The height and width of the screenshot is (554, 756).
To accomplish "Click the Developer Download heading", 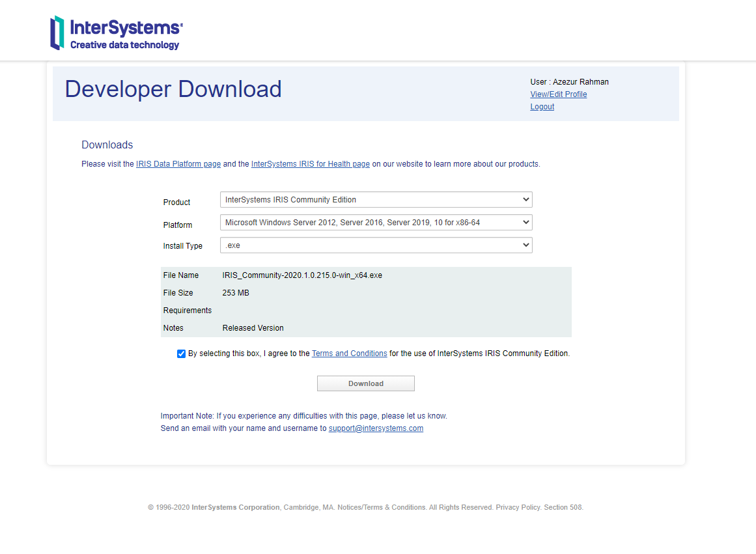I will pos(173,89).
